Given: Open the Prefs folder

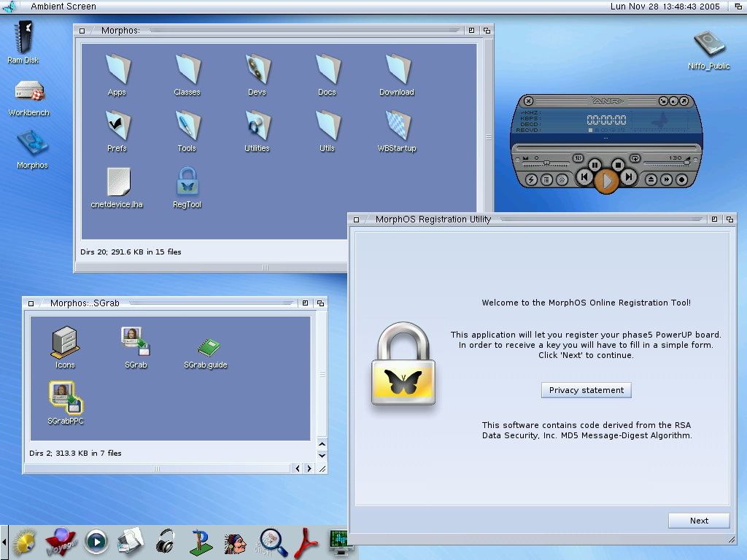Looking at the screenshot, I should coord(117,125).
